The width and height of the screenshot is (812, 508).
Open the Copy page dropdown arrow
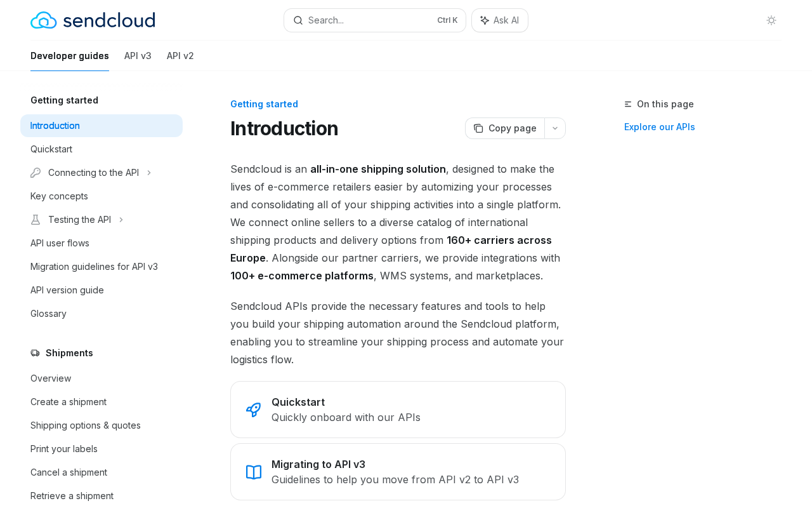pos(555,128)
